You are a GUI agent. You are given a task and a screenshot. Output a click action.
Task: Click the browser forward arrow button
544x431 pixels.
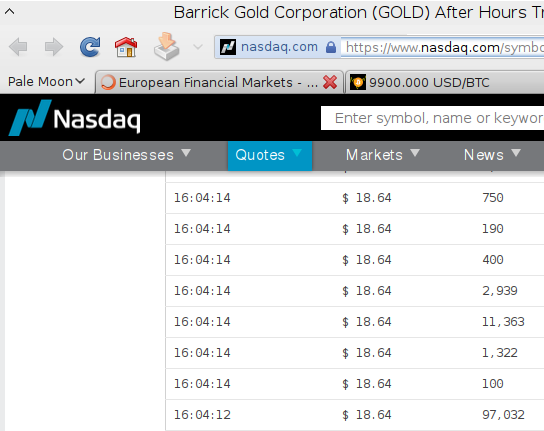tap(54, 47)
